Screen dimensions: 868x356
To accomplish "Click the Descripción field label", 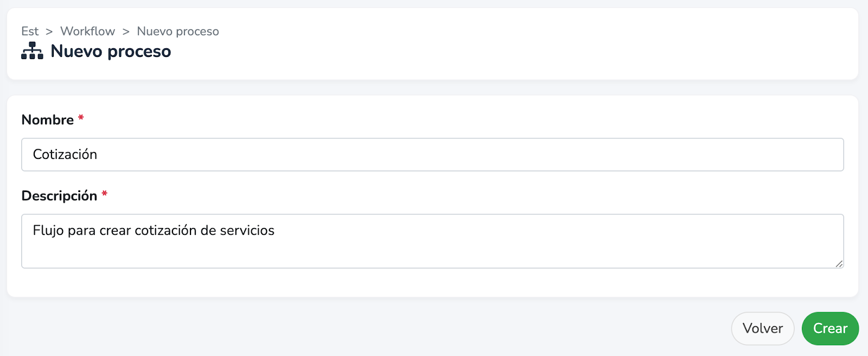I will (x=59, y=196).
